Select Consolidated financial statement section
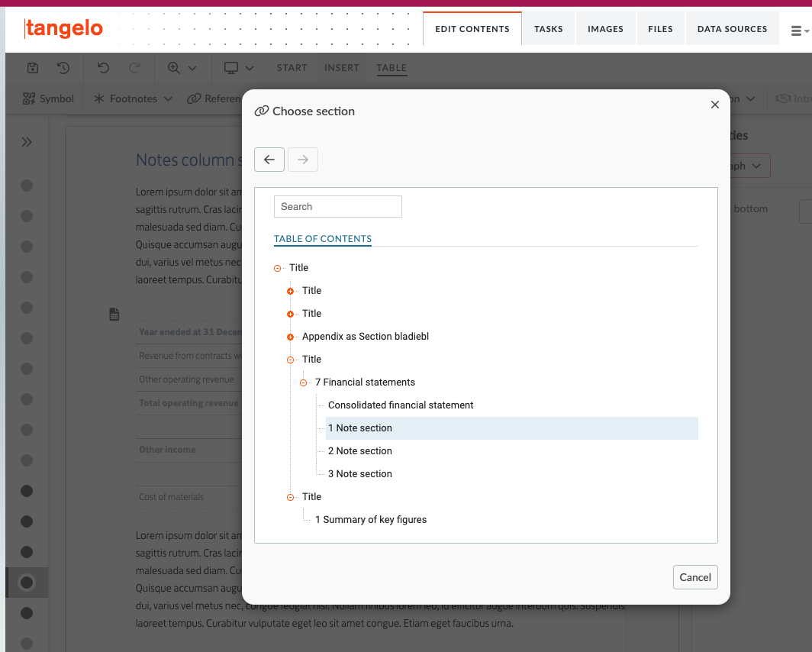The image size is (812, 652). (x=401, y=405)
